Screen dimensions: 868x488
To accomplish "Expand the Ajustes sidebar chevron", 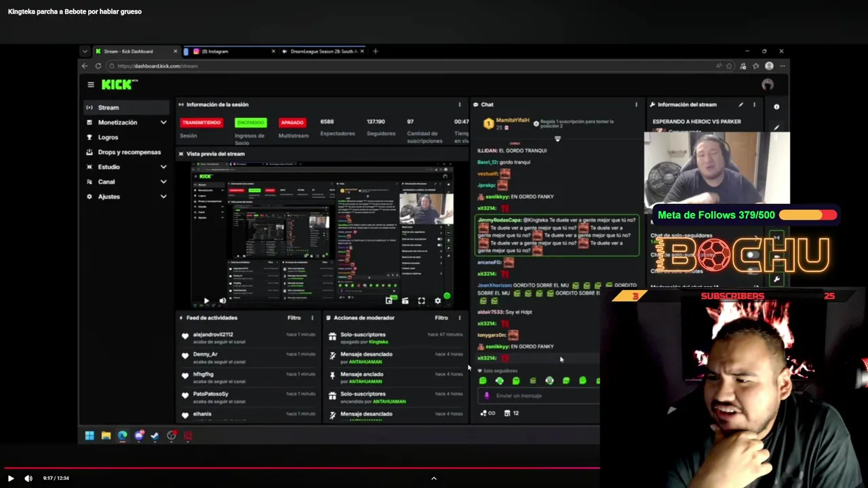I will pos(163,197).
